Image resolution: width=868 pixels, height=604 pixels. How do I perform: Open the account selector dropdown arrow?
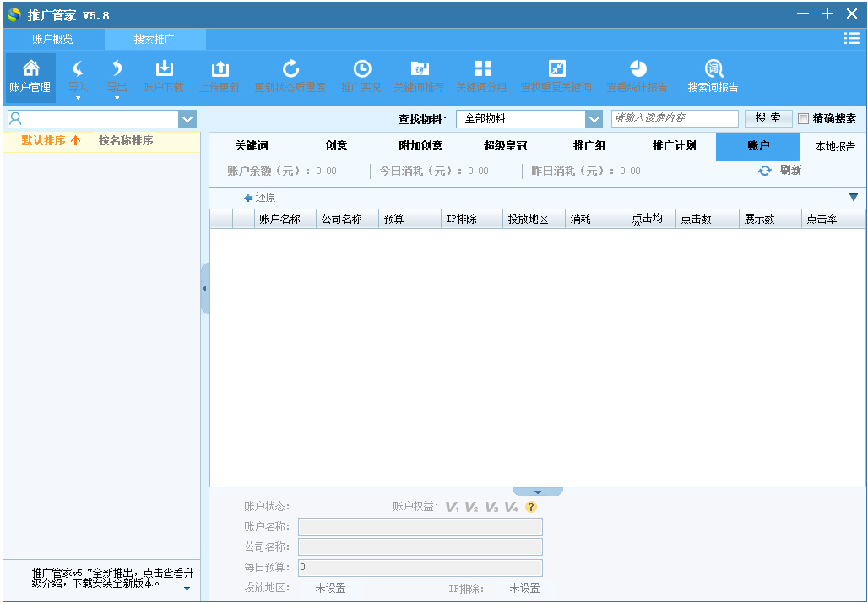tap(187, 119)
